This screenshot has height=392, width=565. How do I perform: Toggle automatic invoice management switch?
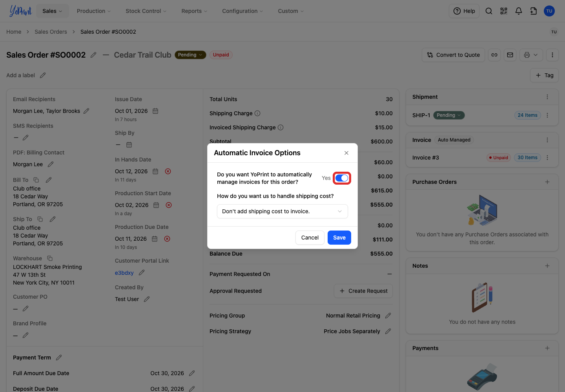pyautogui.click(x=342, y=178)
